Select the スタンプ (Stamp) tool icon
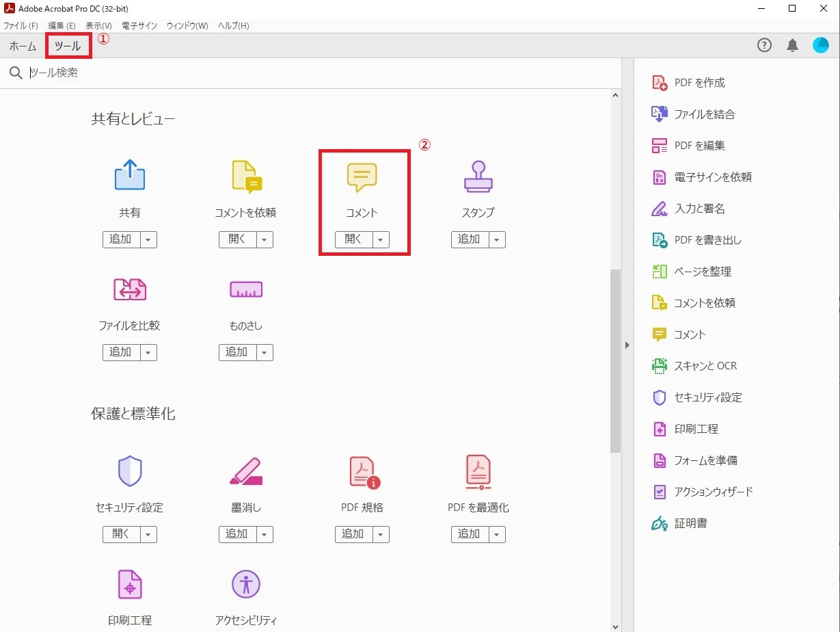Image resolution: width=840 pixels, height=632 pixels. pyautogui.click(x=478, y=176)
